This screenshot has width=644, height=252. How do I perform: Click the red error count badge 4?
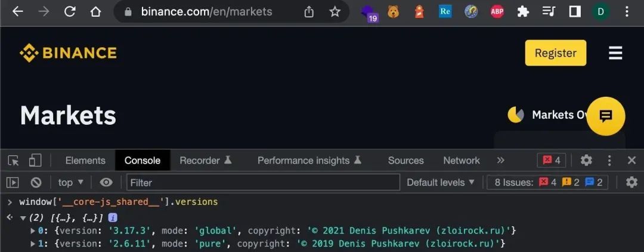click(x=551, y=160)
